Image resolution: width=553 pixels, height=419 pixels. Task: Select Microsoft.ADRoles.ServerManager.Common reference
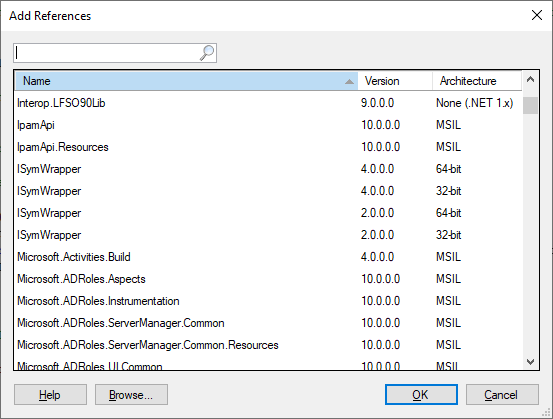coord(268,323)
